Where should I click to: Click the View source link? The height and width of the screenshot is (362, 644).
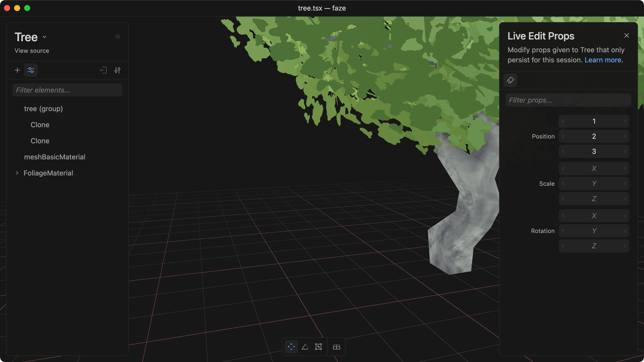32,51
